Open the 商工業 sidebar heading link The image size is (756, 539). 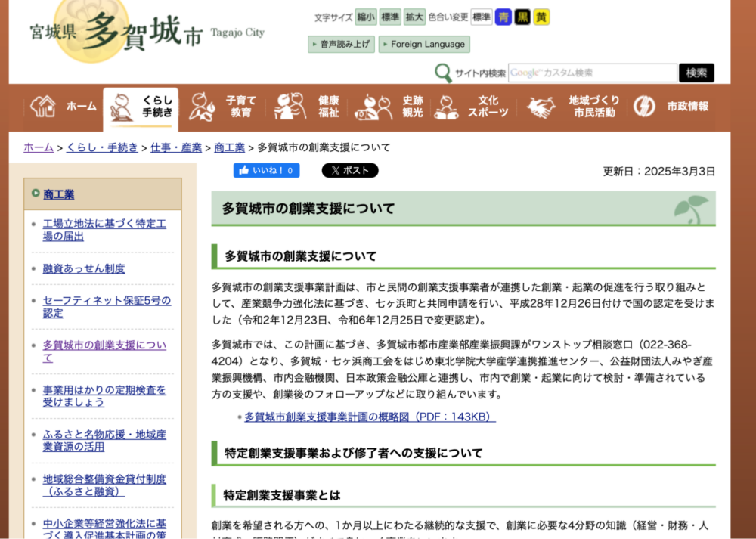tap(59, 194)
